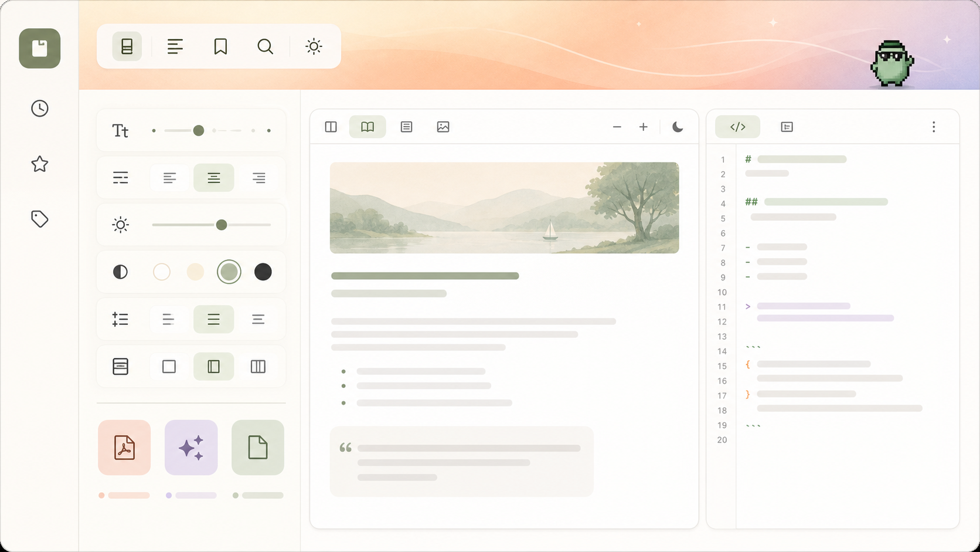This screenshot has width=980, height=552.
Task: Choose the white page color swatch
Action: coord(162,272)
